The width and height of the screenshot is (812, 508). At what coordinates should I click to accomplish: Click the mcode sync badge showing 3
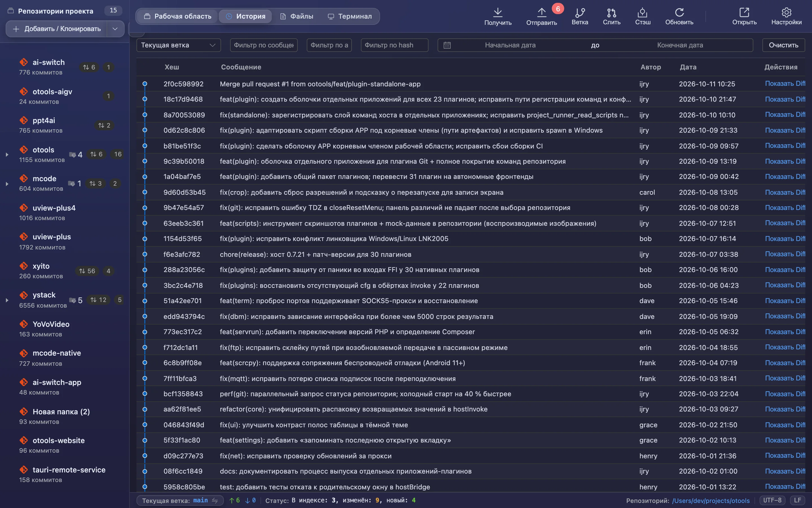(95, 183)
